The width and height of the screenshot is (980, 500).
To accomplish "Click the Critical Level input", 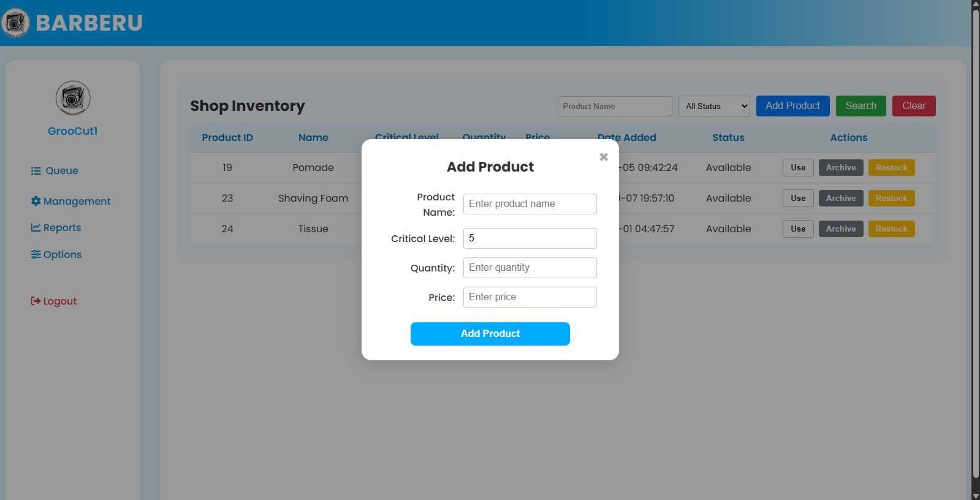I will [530, 238].
